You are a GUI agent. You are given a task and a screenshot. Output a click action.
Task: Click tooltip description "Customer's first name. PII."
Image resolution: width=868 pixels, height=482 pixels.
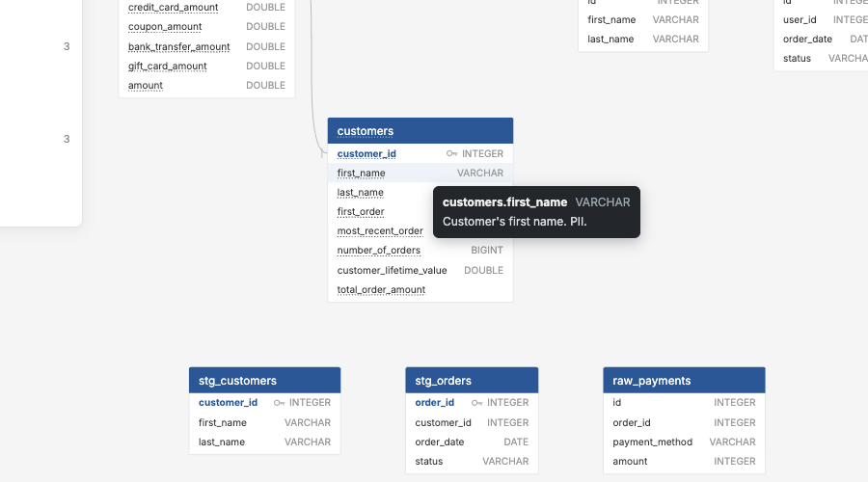point(514,222)
